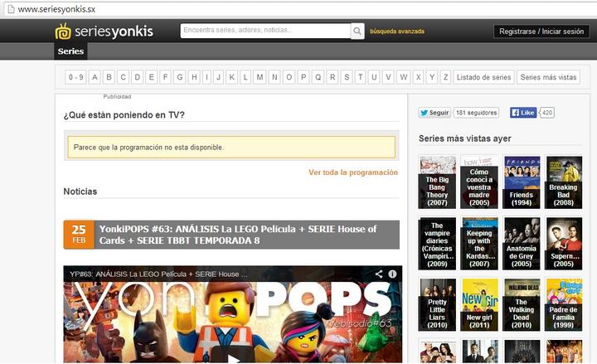Open The Big Bang Theory thumbnail
The width and height of the screenshot is (597, 364).
pos(437,182)
